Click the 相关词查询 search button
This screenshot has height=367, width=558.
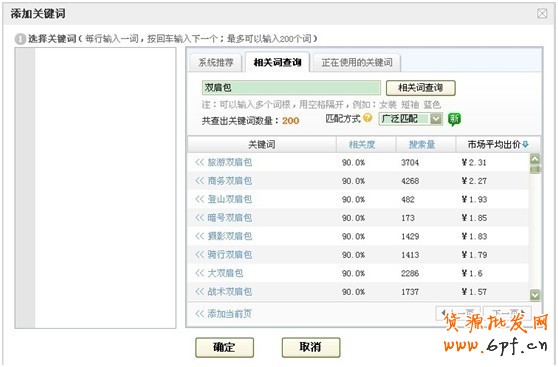click(x=420, y=88)
